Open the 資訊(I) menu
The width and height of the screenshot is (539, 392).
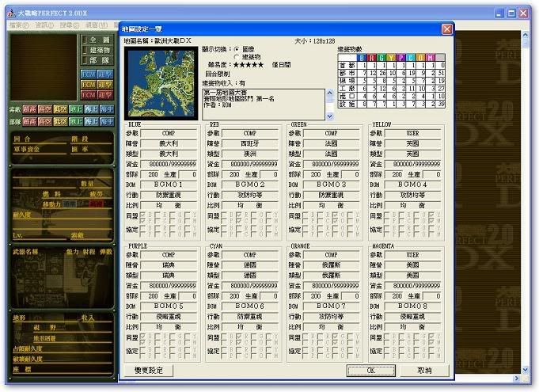tap(44, 25)
